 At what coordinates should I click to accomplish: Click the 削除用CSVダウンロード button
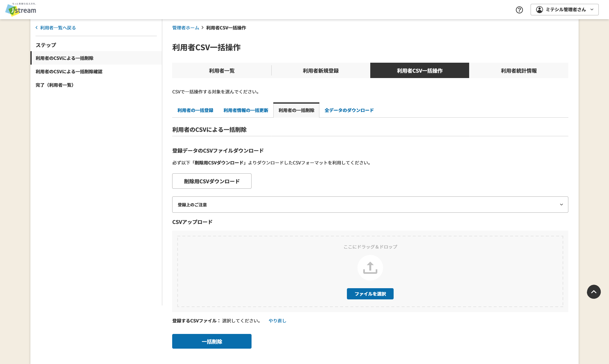coord(212,181)
